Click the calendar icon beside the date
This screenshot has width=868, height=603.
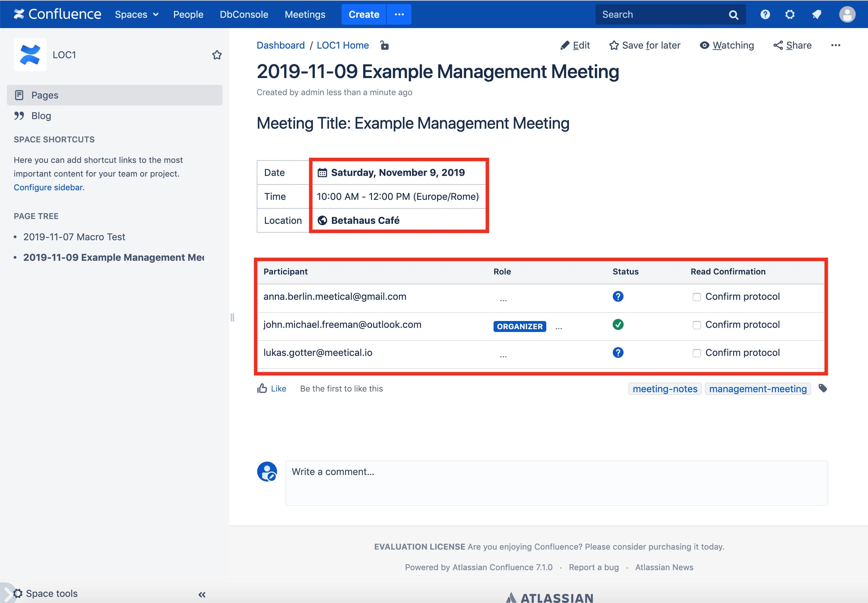click(322, 173)
